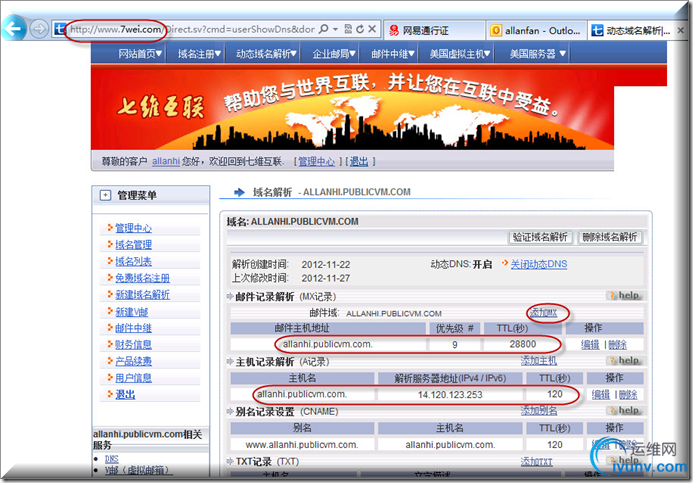Click the MX priority value 9
This screenshot has height=483, width=693.
tap(455, 345)
